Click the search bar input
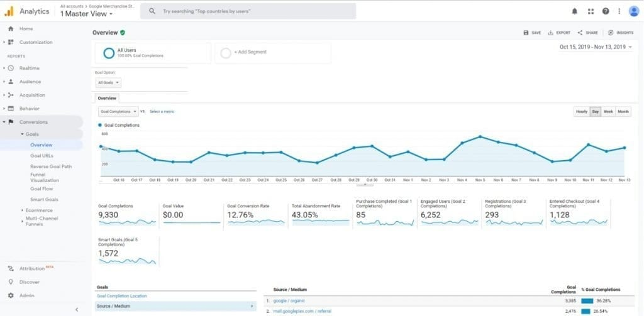 pos(248,11)
